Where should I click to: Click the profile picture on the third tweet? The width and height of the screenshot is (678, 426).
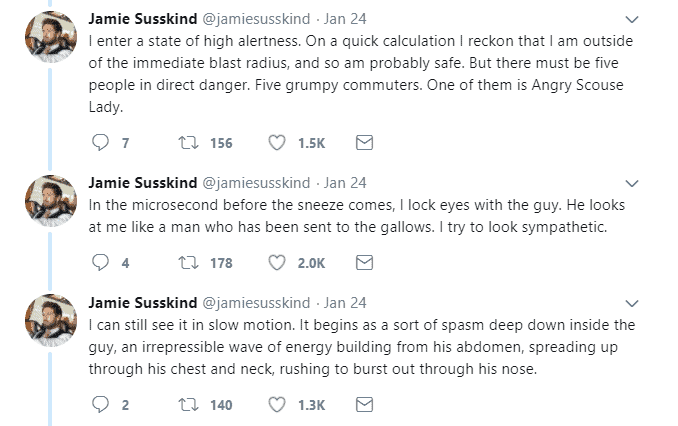50,321
